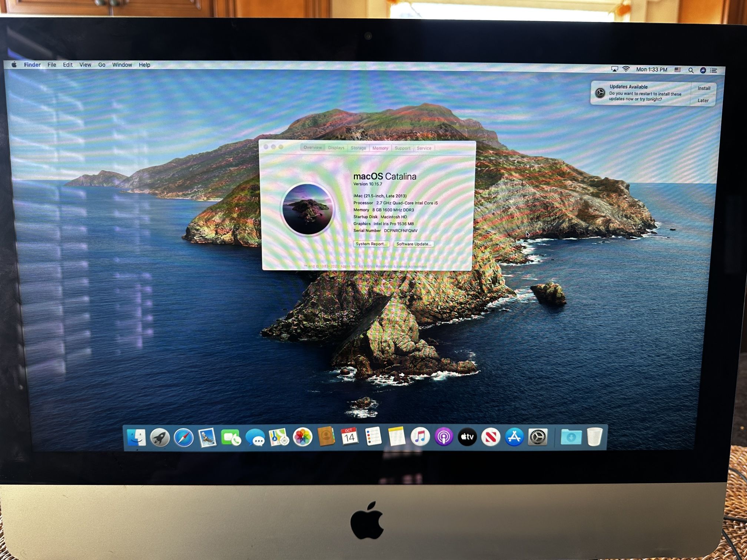Screen dimensions: 747x560
Task: Open Wi-Fi status menu
Action: coord(626,69)
